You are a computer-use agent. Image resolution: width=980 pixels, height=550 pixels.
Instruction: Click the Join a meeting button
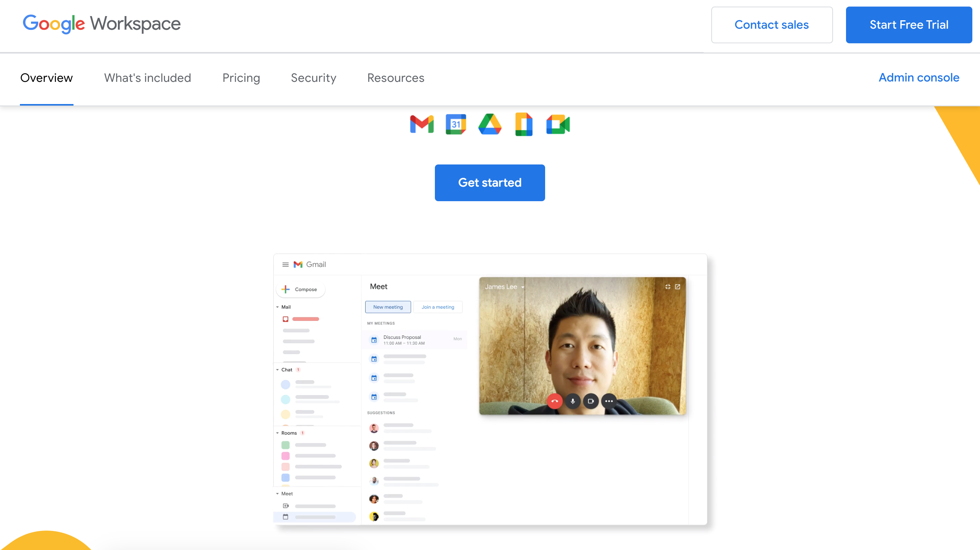point(438,307)
